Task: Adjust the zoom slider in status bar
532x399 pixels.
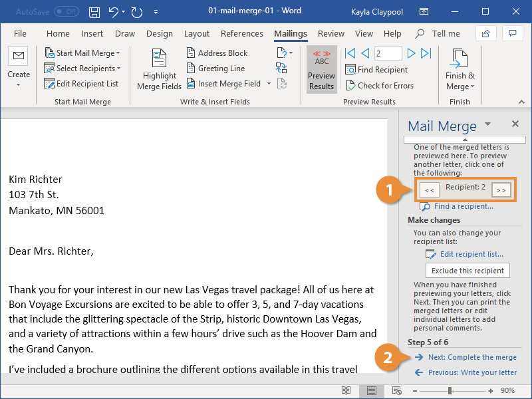Action: click(450, 390)
